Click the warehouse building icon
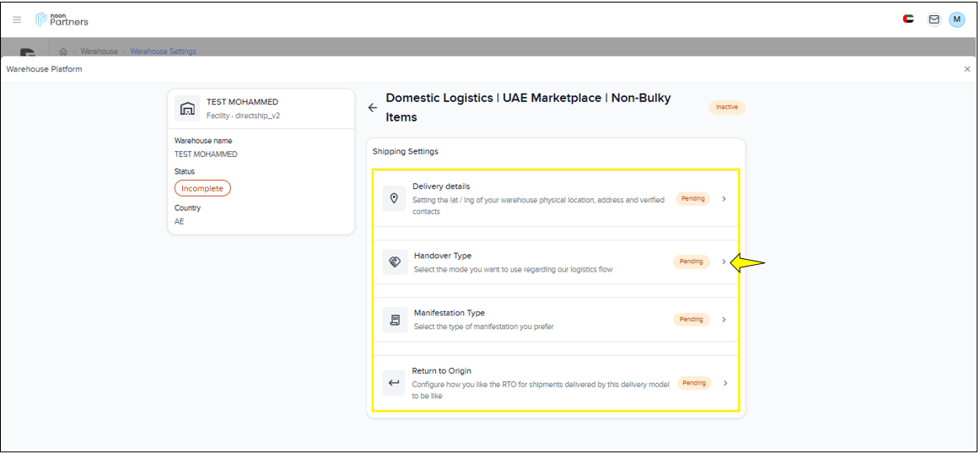This screenshot has width=980, height=453. coord(187,108)
